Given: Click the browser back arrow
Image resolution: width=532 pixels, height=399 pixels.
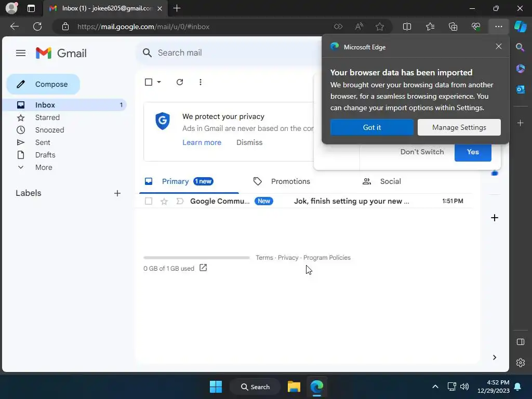Looking at the screenshot, I should [x=15, y=26].
